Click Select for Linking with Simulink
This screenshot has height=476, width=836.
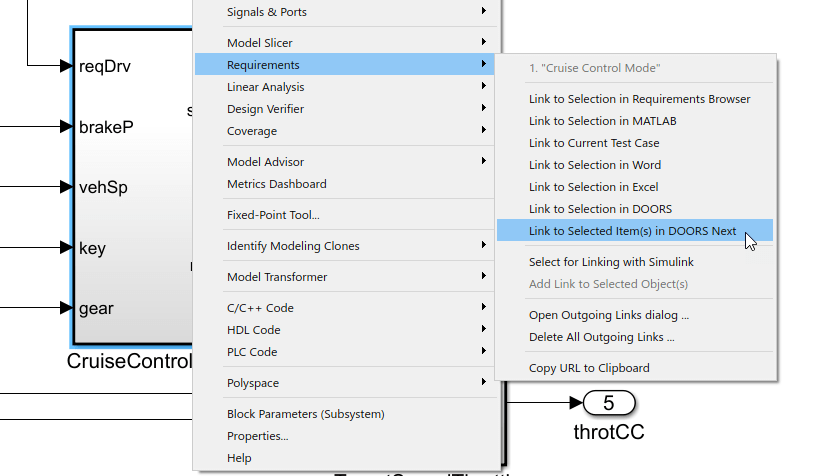pyautogui.click(x=611, y=262)
